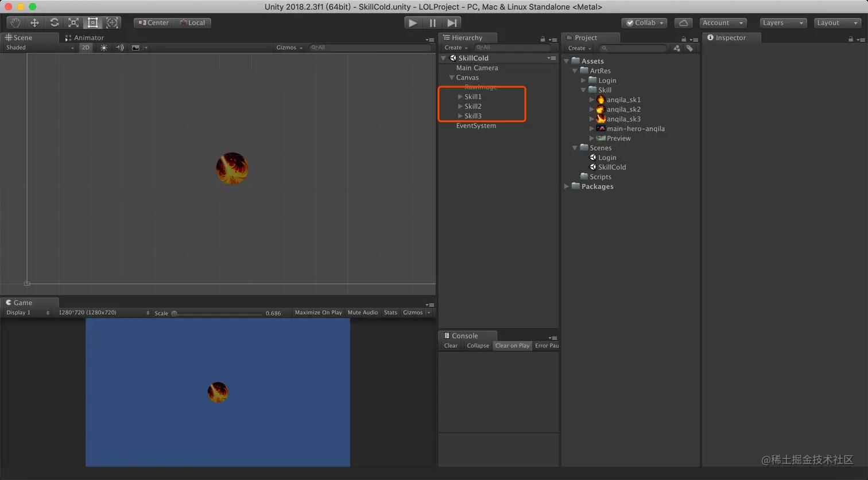Switch to the Animator tab
This screenshot has width=868, height=480.
tap(84, 37)
